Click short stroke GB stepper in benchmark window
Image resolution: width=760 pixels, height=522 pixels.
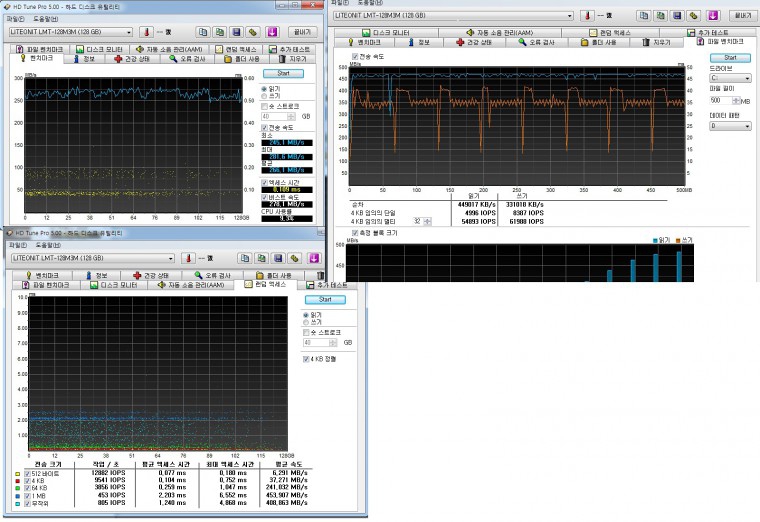[x=291, y=116]
